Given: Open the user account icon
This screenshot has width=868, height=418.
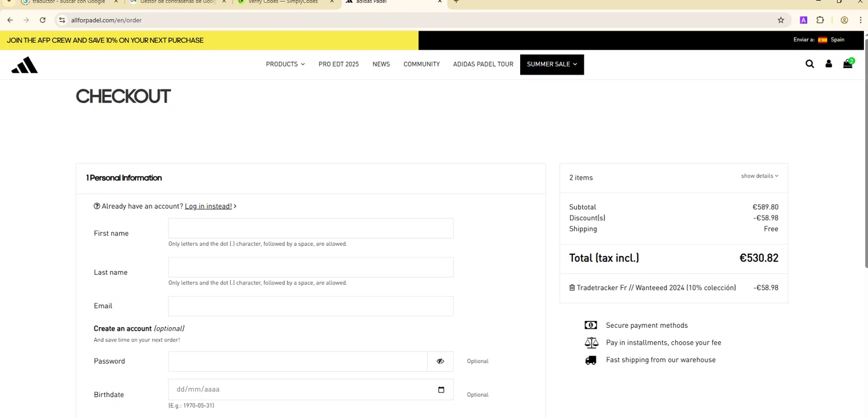Looking at the screenshot, I should click(x=829, y=64).
